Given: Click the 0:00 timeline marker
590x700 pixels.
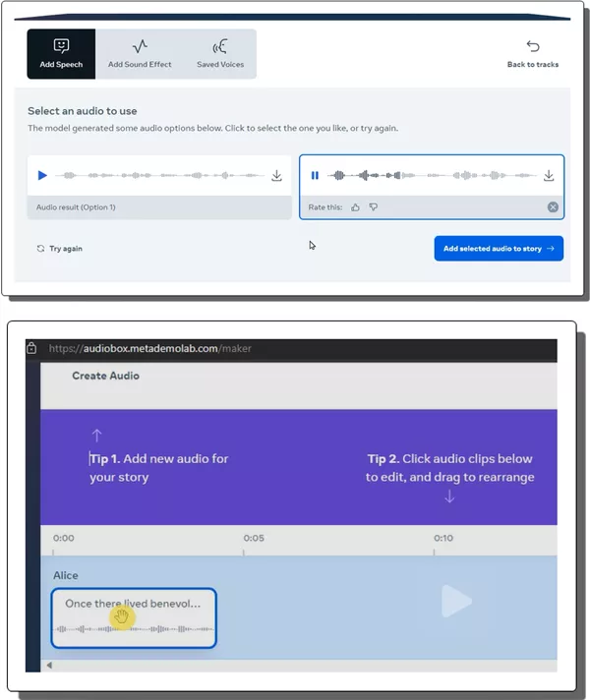Looking at the screenshot, I should [x=63, y=538].
